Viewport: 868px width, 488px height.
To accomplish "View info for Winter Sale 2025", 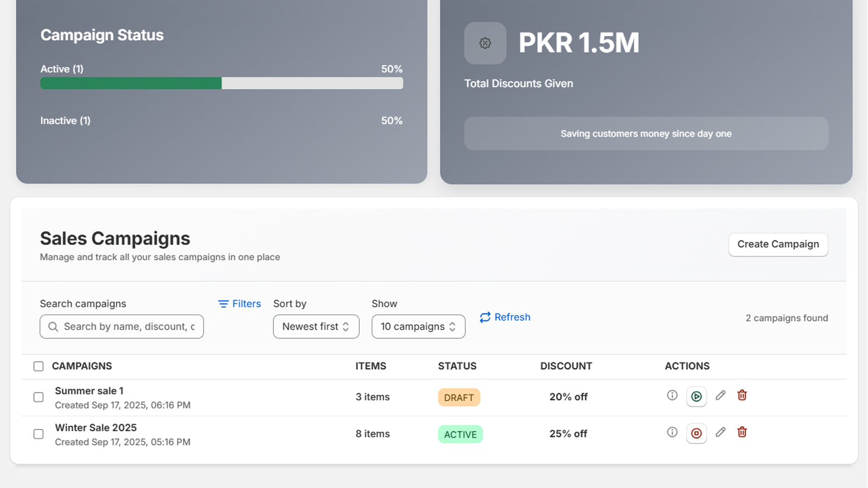I will point(672,432).
